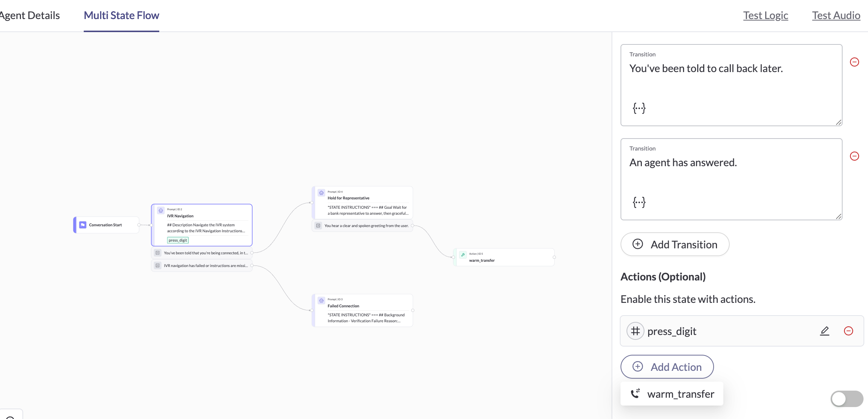This screenshot has width=868, height=419.
Task: Click Add Transition button
Action: [675, 244]
